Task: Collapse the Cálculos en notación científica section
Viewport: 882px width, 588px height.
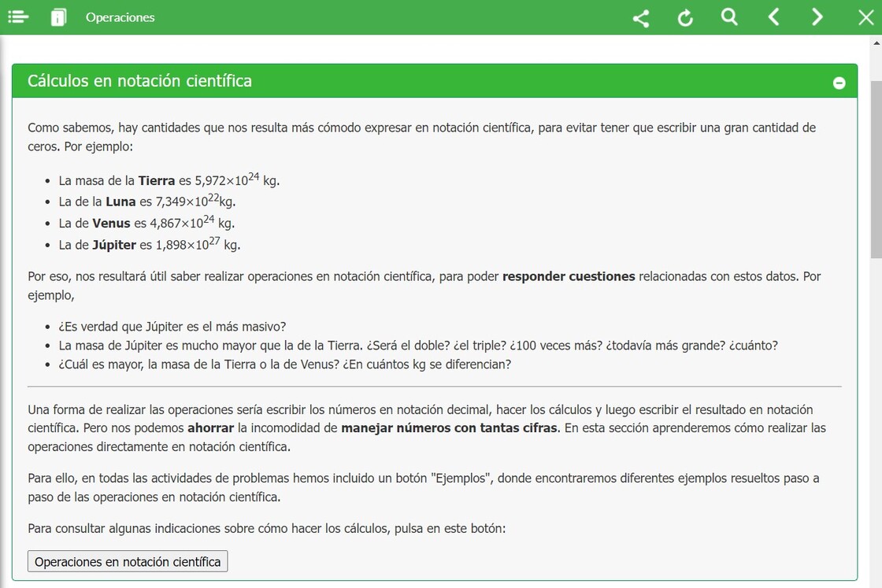Action: pyautogui.click(x=839, y=83)
